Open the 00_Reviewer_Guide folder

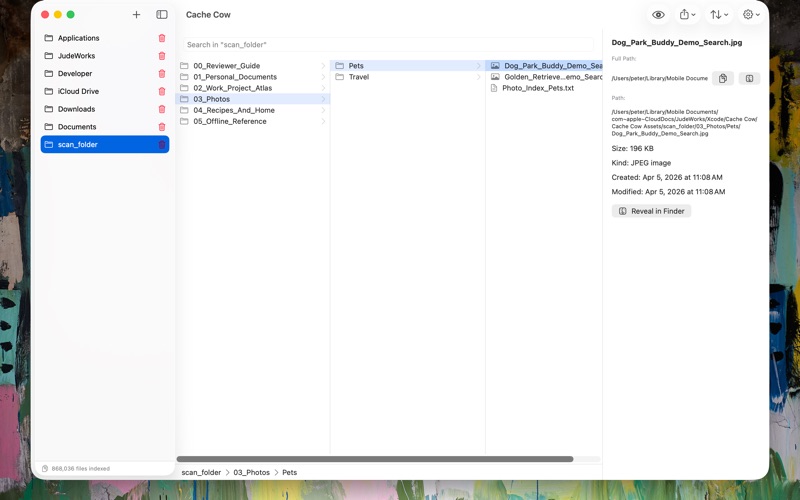[x=253, y=65]
